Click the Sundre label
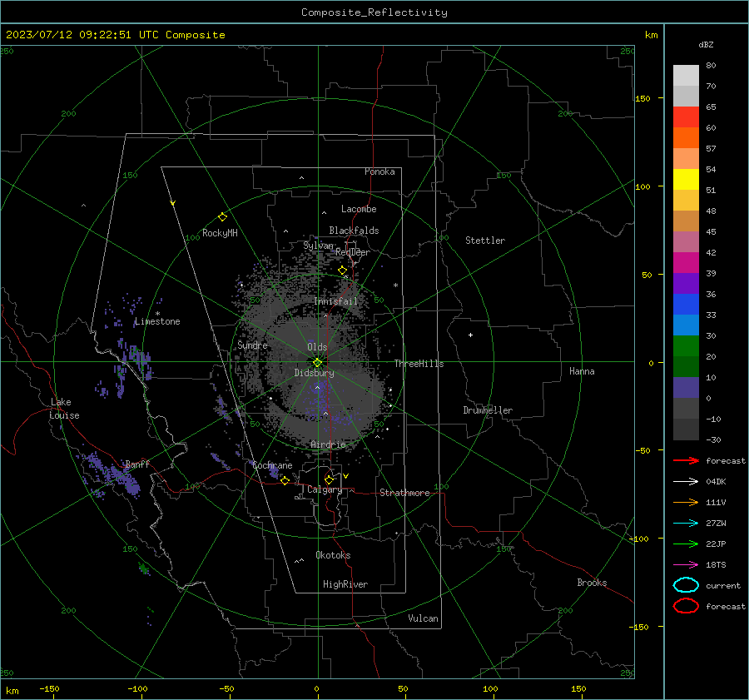Viewport: 749px width, 700px height. pyautogui.click(x=252, y=345)
